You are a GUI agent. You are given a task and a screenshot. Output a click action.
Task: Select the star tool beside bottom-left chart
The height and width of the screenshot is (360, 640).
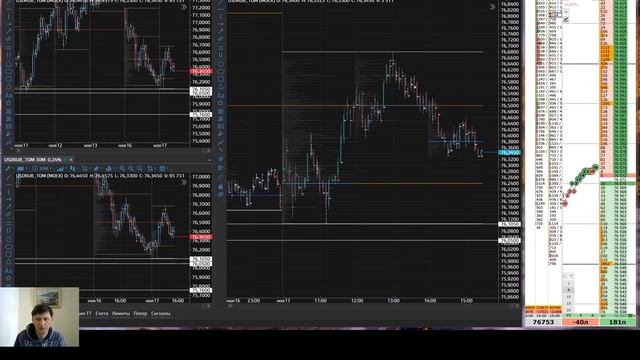point(8,279)
